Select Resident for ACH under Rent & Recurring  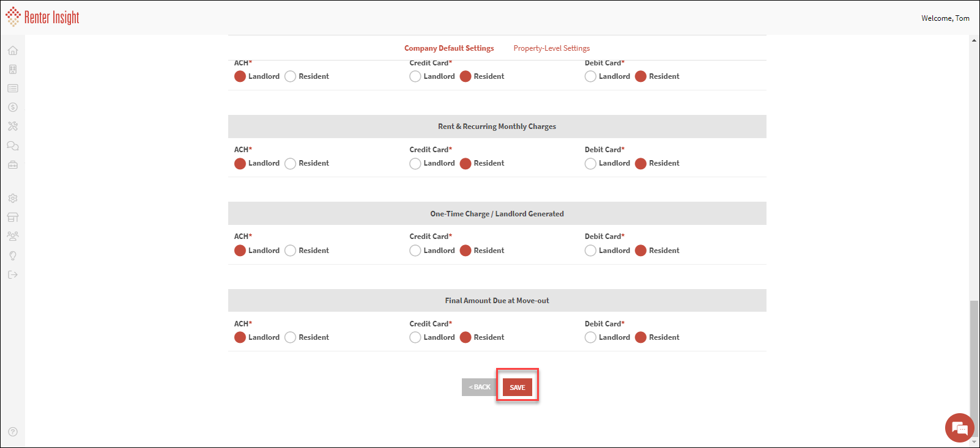[x=290, y=163]
